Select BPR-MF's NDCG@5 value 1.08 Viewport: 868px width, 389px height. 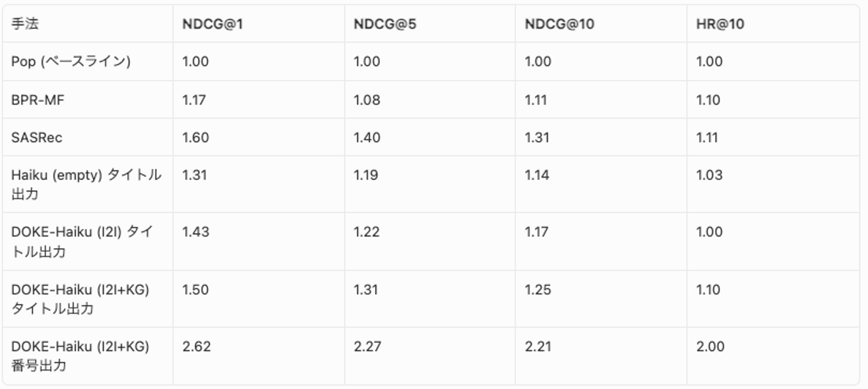[x=366, y=100]
